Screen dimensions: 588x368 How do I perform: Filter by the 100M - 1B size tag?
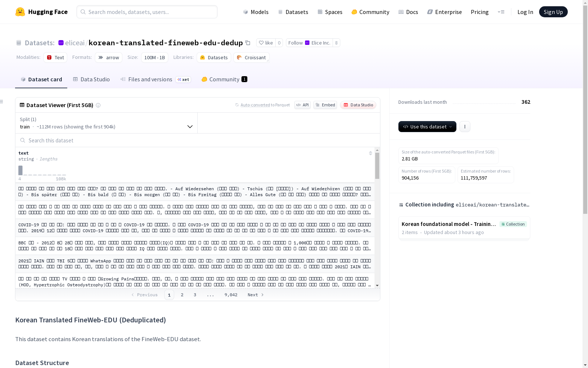tap(155, 57)
